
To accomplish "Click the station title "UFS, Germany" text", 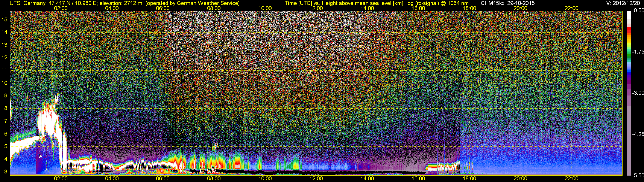I will (27, 3).
